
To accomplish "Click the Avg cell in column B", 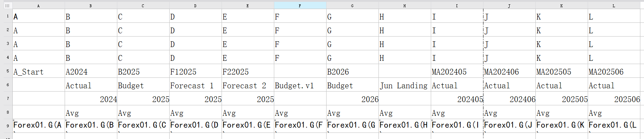I will point(91,113).
